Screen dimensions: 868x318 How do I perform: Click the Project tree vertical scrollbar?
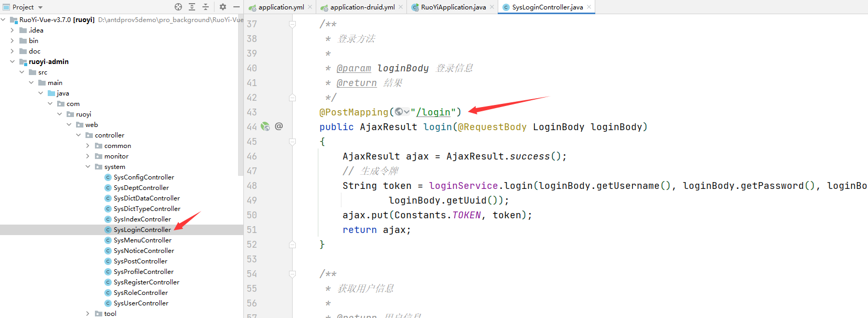tap(241, 94)
